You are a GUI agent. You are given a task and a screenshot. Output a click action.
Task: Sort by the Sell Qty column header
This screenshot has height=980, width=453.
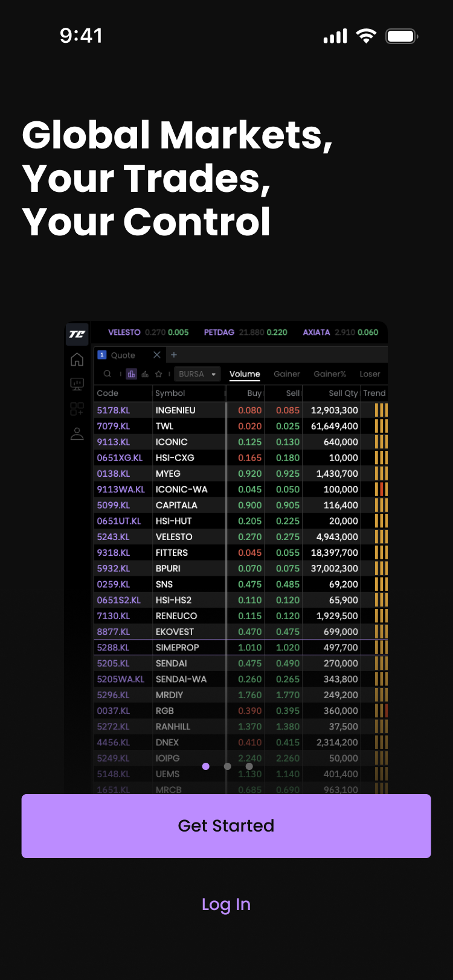coord(342,393)
